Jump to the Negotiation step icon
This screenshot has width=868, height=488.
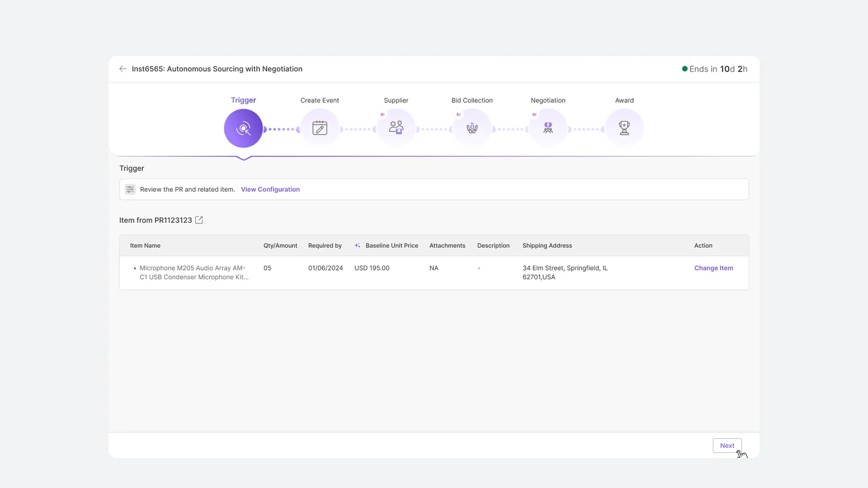tap(548, 129)
